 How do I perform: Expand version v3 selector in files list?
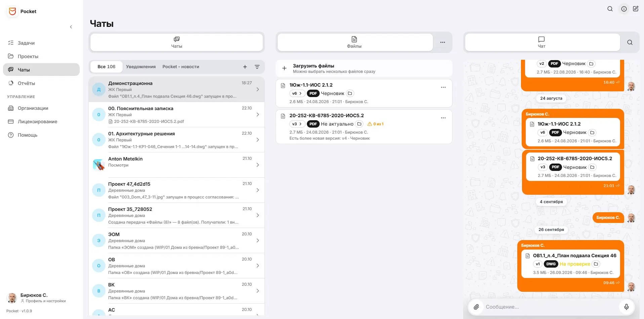[297, 124]
